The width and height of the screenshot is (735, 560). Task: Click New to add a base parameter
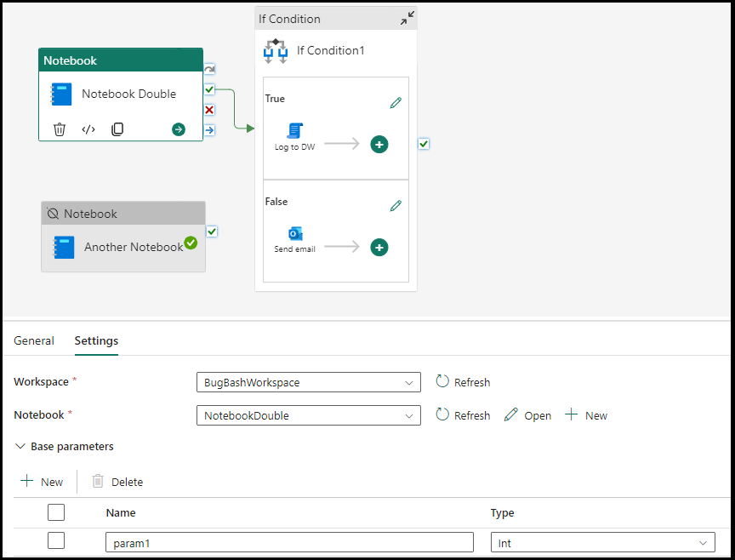tap(42, 481)
